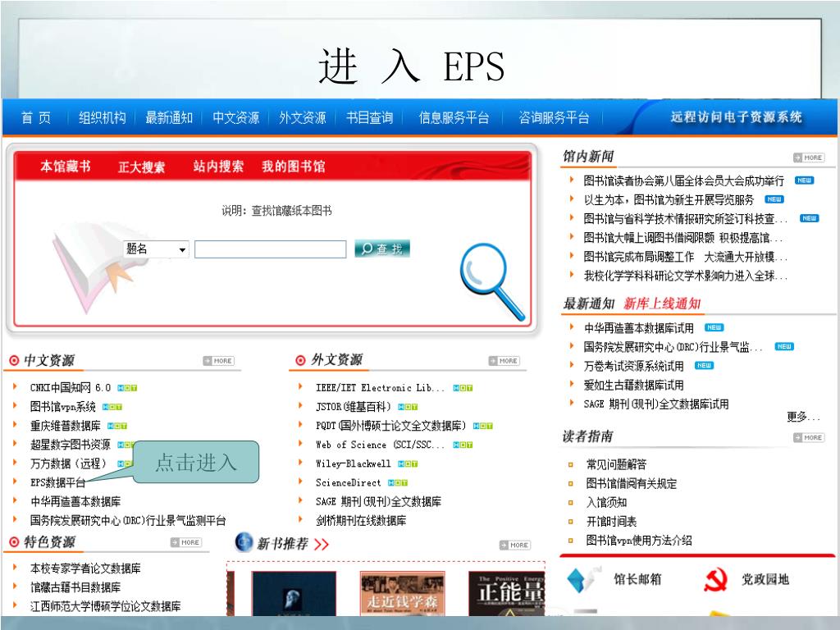Open the Web of Science link
Image resolution: width=840 pixels, height=630 pixels.
point(380,445)
